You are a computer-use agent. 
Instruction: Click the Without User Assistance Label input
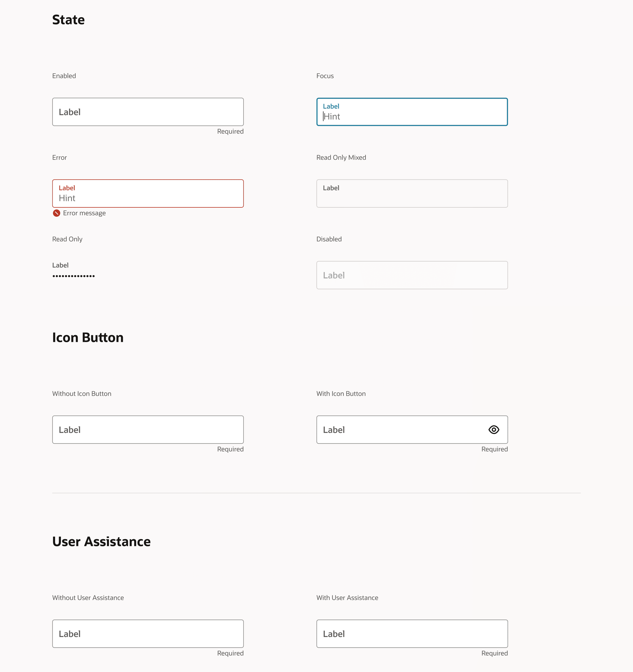[148, 634]
